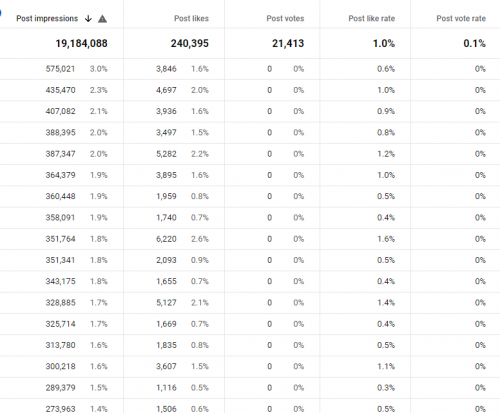Sort by Post votes column
The width and height of the screenshot is (500, 413).
285,18
